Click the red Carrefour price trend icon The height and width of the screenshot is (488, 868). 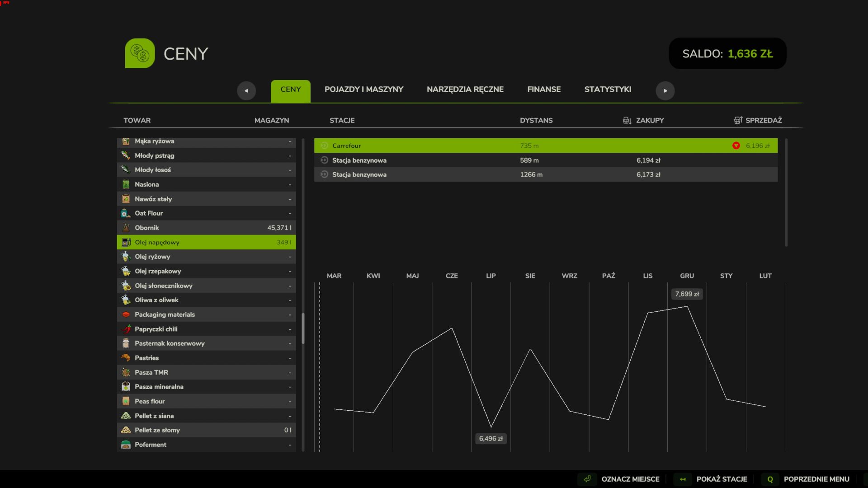click(x=736, y=145)
